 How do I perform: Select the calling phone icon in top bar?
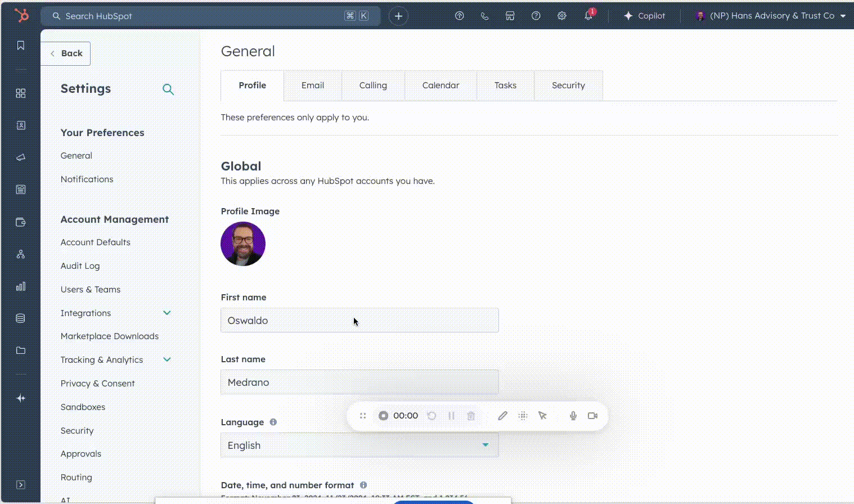tap(484, 16)
